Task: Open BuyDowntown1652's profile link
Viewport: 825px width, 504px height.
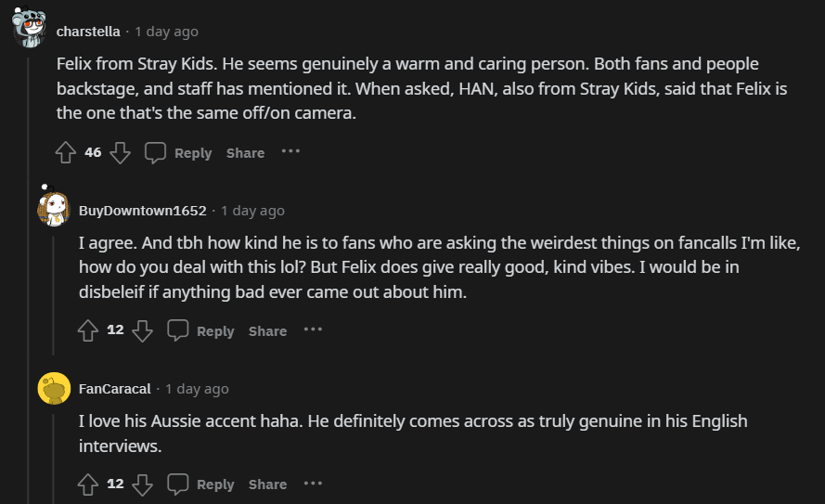Action: [x=142, y=211]
